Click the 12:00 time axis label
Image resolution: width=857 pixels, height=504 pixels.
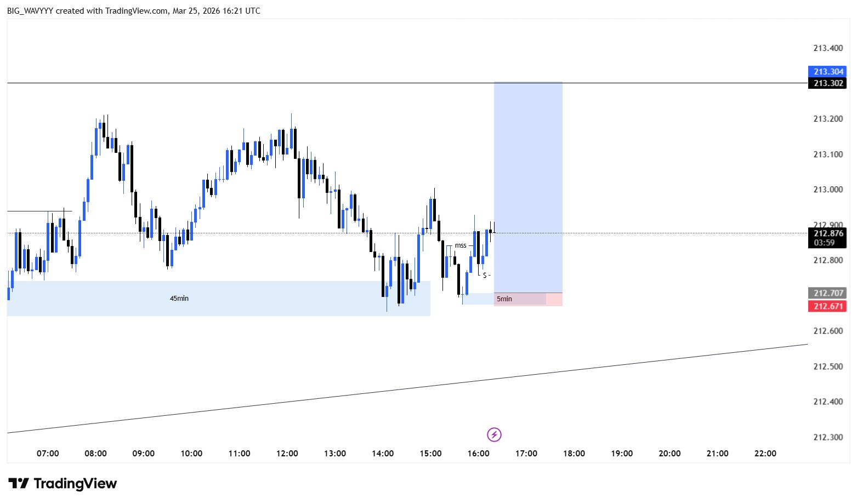click(x=287, y=454)
